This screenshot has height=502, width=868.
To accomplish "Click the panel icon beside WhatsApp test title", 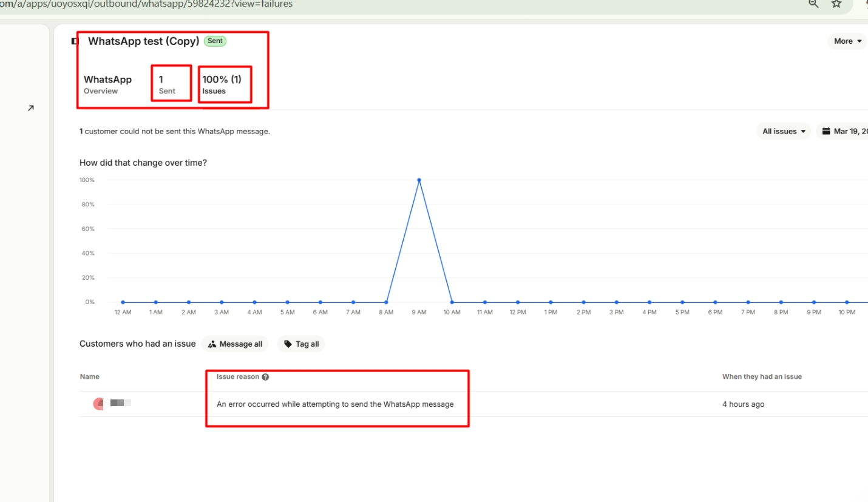I will (75, 41).
